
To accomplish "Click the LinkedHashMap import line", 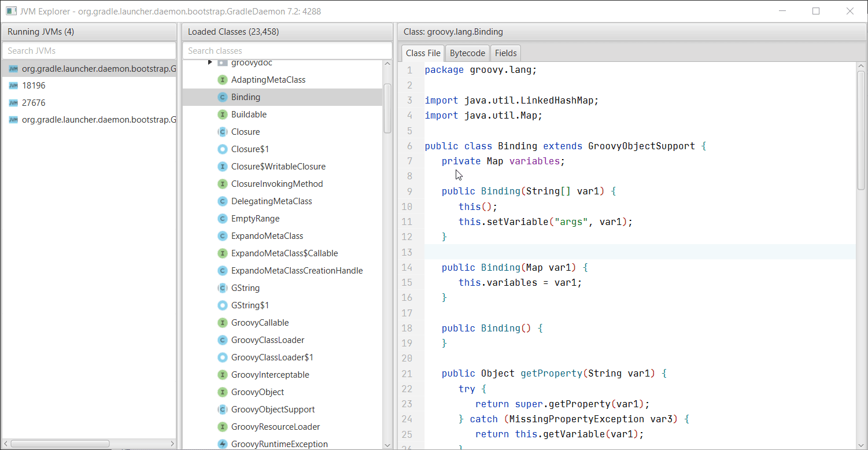I will pos(512,101).
